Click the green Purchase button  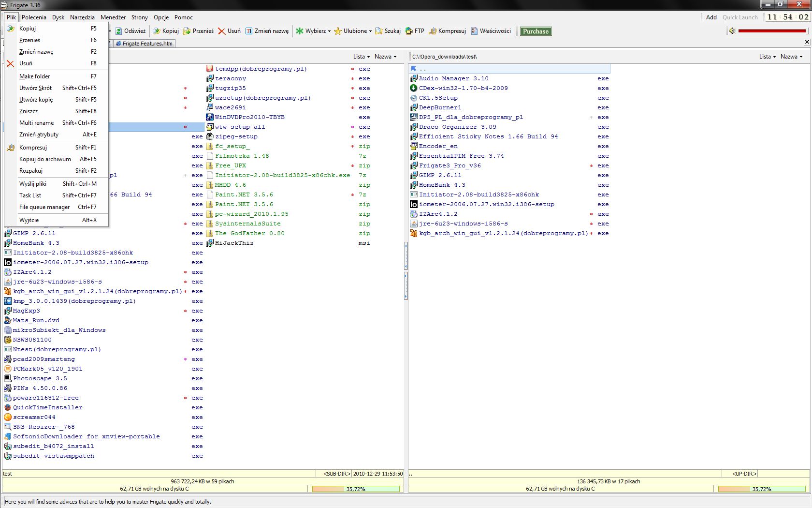click(536, 31)
